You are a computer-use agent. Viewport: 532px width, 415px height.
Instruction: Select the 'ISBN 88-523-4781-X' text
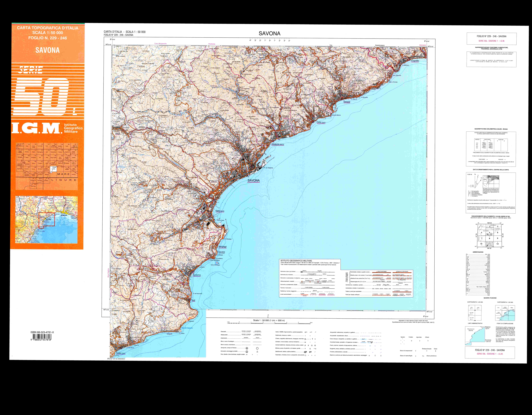click(x=42, y=332)
